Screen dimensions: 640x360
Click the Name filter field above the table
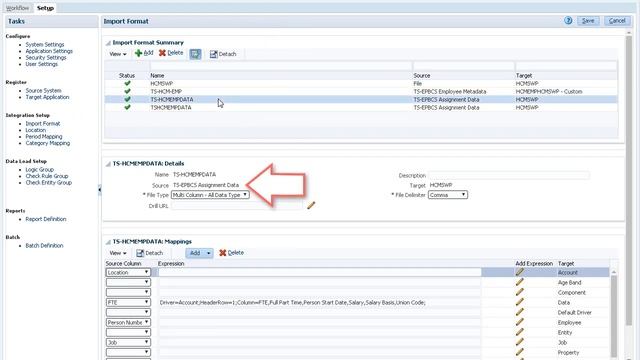[x=281, y=66]
